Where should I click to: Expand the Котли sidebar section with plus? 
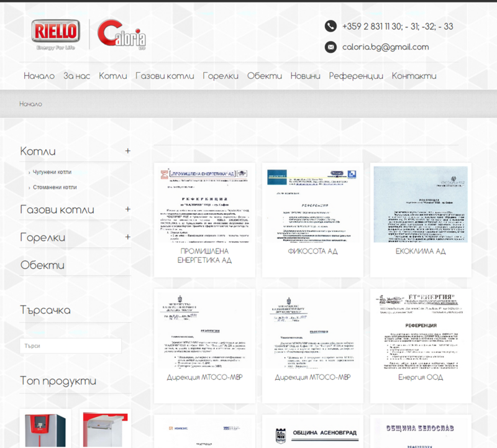point(128,151)
